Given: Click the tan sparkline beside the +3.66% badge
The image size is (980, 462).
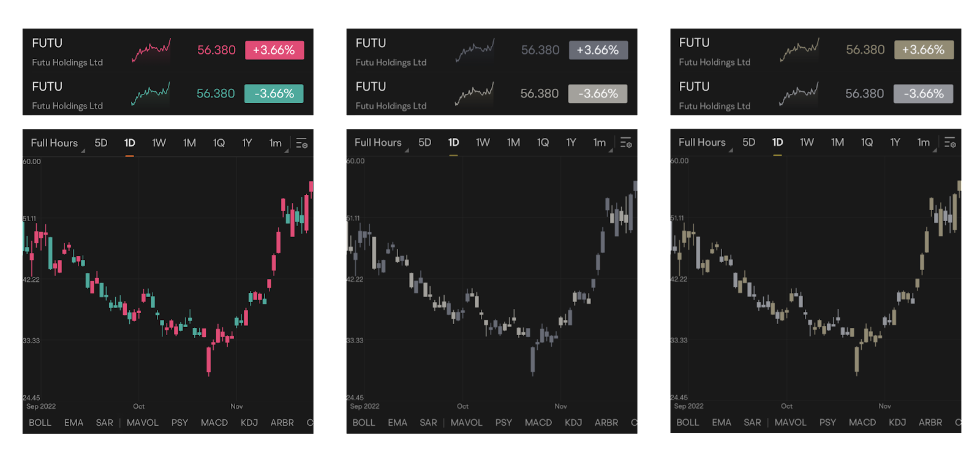Looking at the screenshot, I should tap(799, 50).
